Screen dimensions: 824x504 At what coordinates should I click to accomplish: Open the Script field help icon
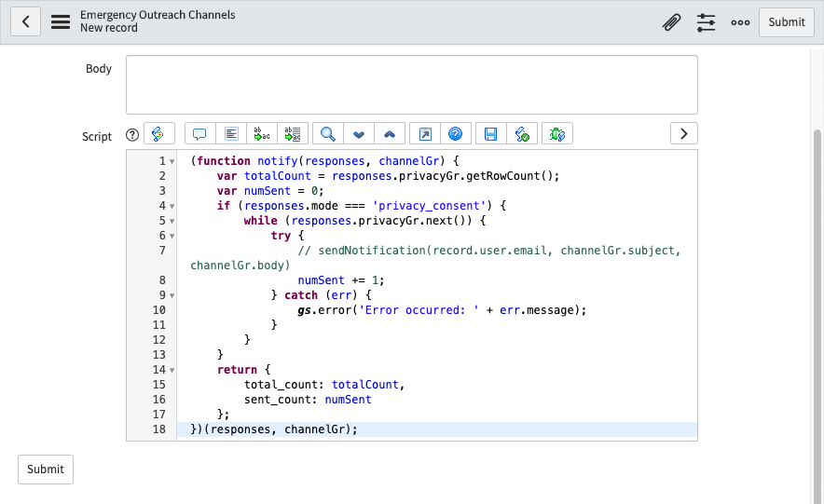tap(132, 135)
